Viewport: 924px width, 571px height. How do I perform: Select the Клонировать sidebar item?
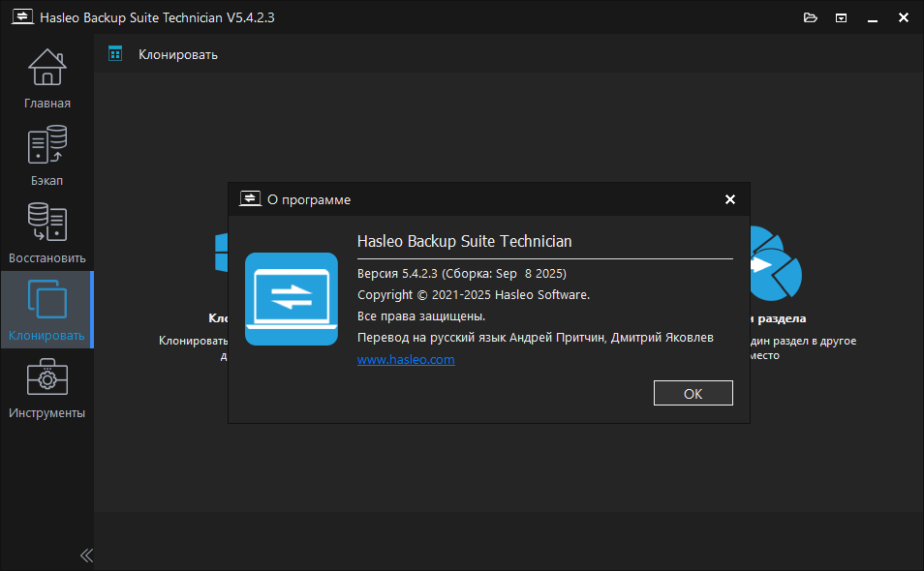[47, 311]
